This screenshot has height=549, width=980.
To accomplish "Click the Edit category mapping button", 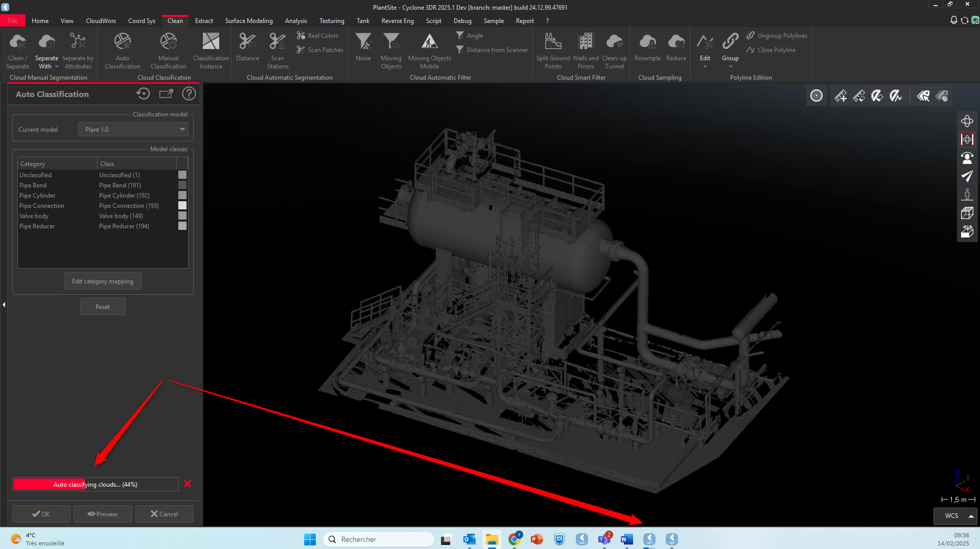I will coord(103,281).
